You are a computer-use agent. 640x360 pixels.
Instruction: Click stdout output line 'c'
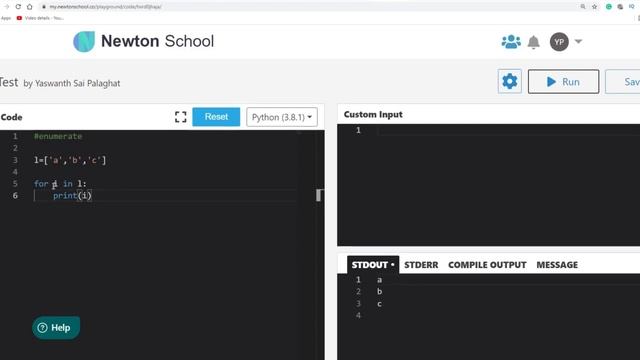pyautogui.click(x=380, y=304)
